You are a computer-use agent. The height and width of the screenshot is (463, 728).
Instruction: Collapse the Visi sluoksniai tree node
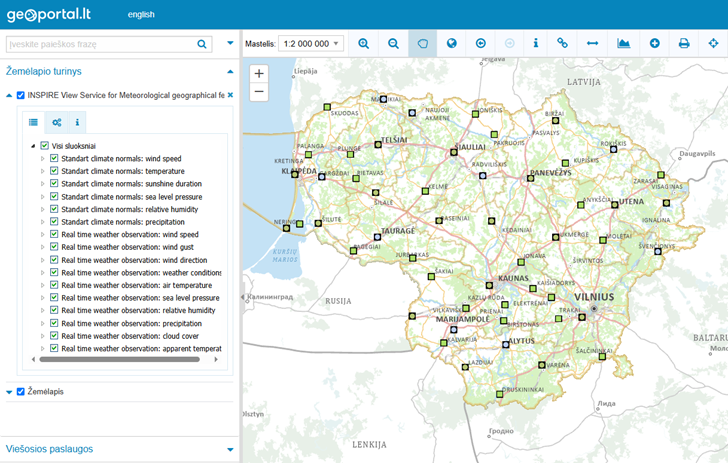click(x=33, y=146)
